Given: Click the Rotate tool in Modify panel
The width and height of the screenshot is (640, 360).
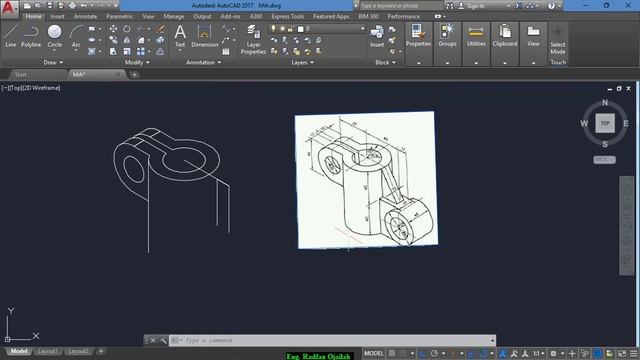Looking at the screenshot, I should 127,29.
